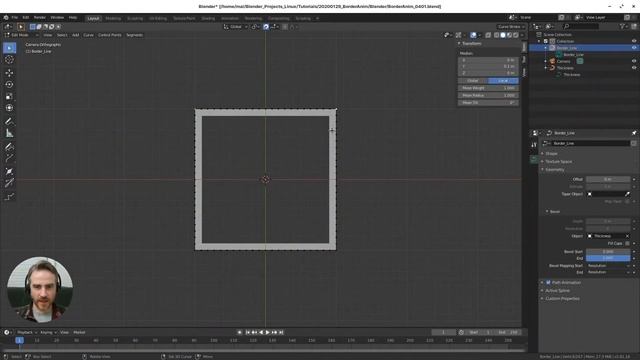Screen dimensions: 640x360
Task: Select the curve Draw tool
Action: (x=9, y=147)
